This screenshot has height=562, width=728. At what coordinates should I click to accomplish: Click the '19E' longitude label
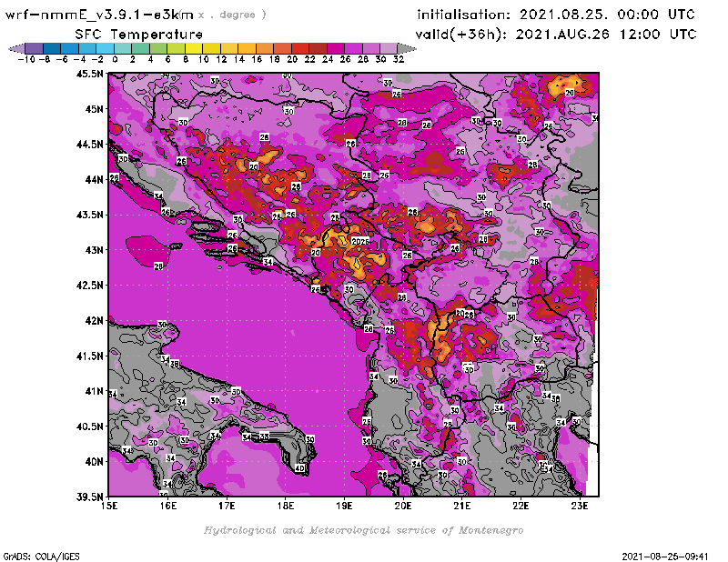[x=344, y=506]
